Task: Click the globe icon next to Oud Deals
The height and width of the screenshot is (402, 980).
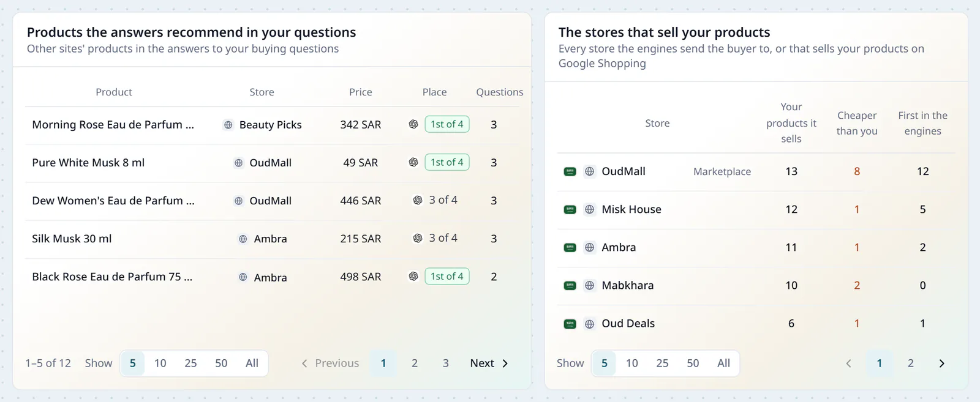Action: (x=589, y=324)
